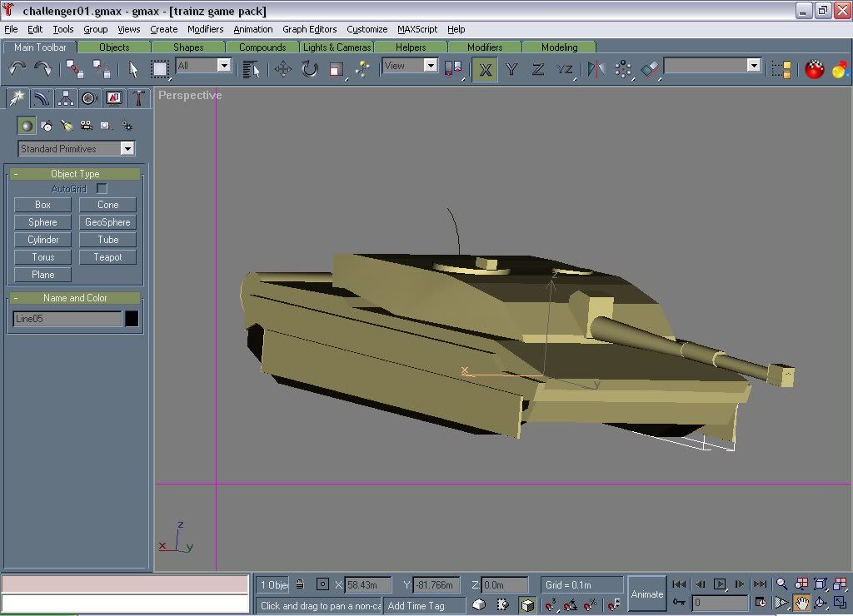853x616 pixels.
Task: Toggle the X axis constraint
Action: [x=485, y=69]
